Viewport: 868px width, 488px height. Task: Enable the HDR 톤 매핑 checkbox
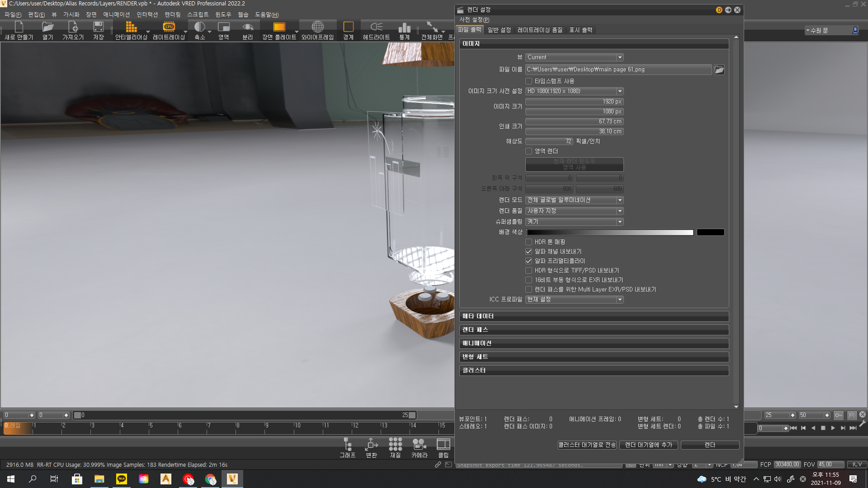coord(528,242)
